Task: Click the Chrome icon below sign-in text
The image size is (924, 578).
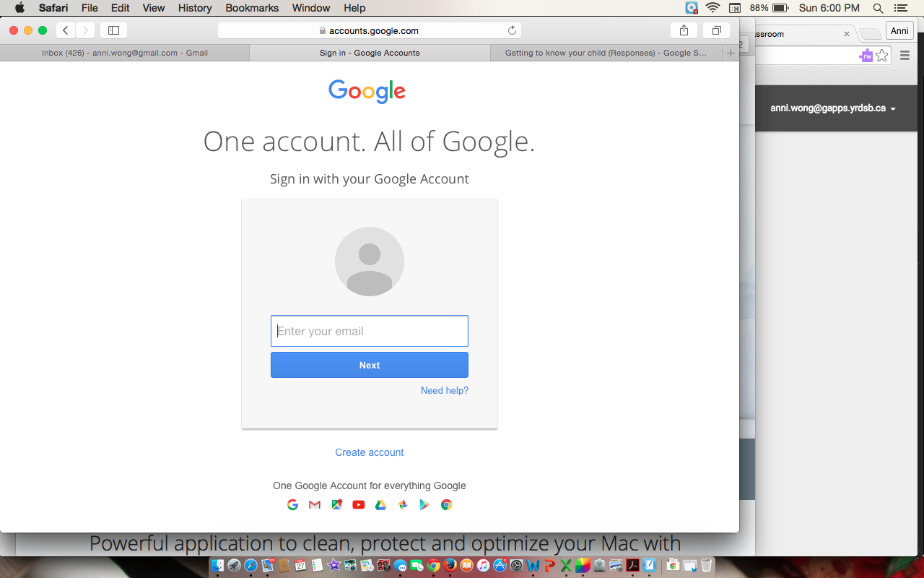Action: 447,505
